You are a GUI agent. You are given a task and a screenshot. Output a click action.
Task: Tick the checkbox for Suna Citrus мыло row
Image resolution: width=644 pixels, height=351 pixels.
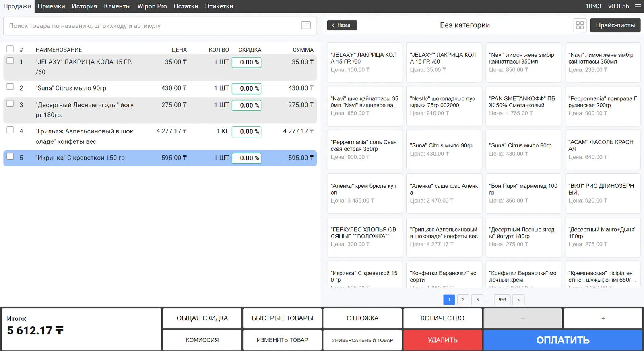pyautogui.click(x=10, y=87)
